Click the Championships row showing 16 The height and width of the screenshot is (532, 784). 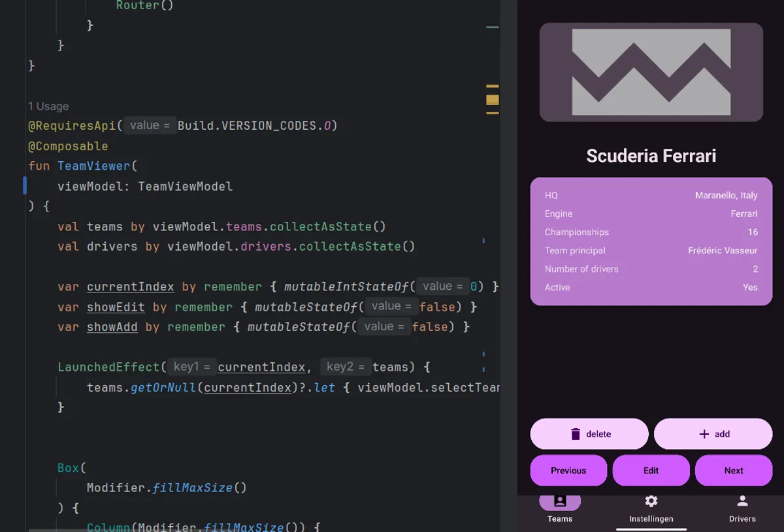651,232
